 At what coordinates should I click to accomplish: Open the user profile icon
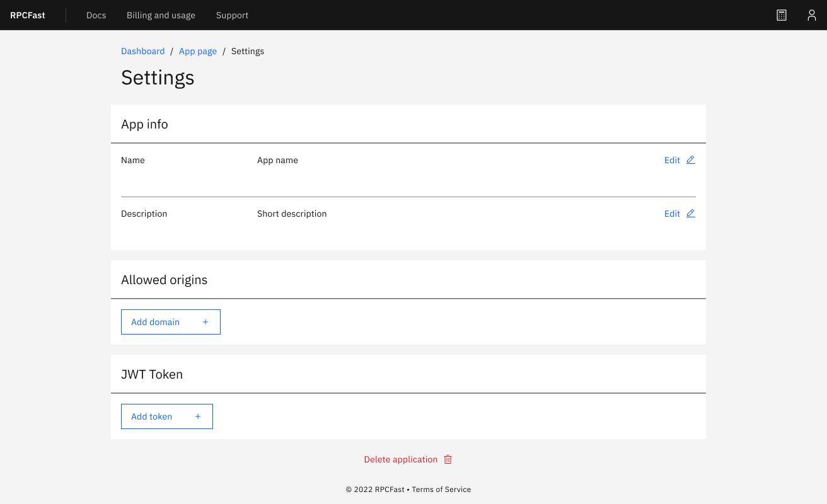[x=812, y=15]
